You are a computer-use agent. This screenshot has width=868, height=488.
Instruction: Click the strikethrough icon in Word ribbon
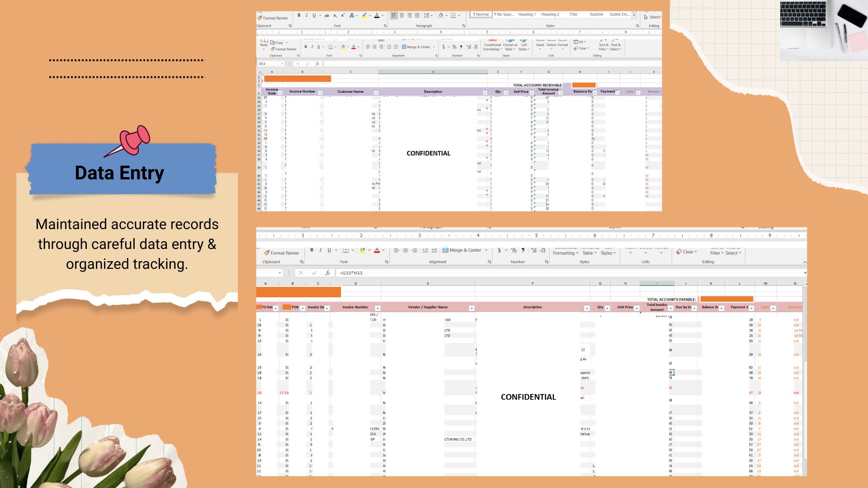(x=327, y=15)
